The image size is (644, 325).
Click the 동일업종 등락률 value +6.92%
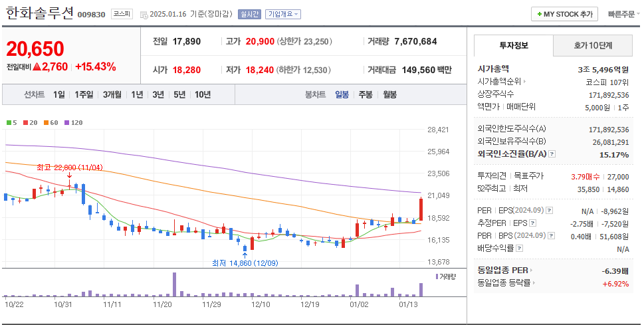click(615, 284)
